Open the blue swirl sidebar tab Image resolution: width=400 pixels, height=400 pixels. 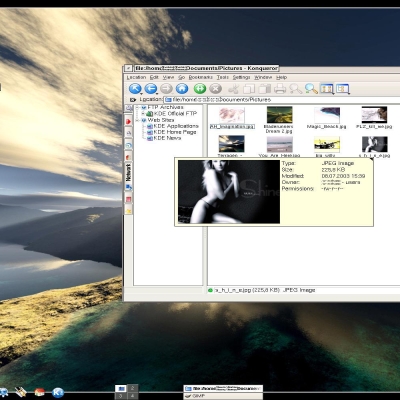pyautogui.click(x=128, y=145)
